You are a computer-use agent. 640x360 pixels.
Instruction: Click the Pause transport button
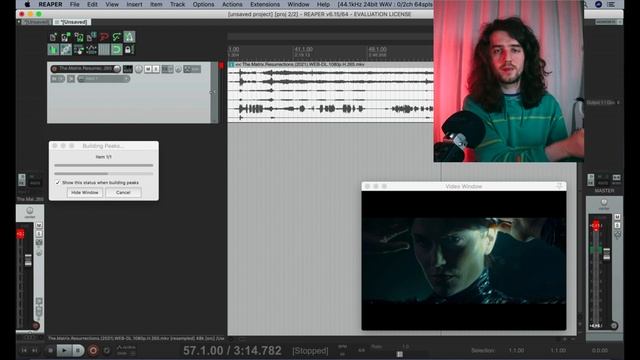pyautogui.click(x=78, y=350)
